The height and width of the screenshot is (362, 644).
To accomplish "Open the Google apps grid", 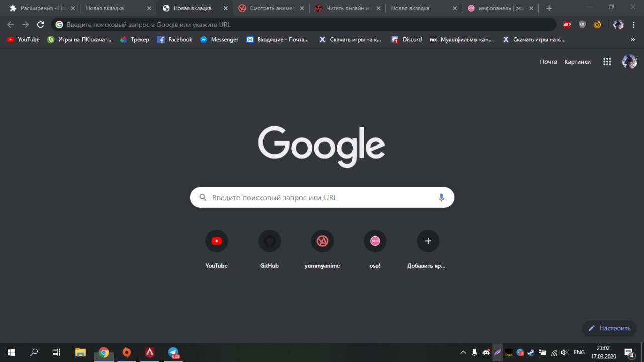I will point(607,62).
